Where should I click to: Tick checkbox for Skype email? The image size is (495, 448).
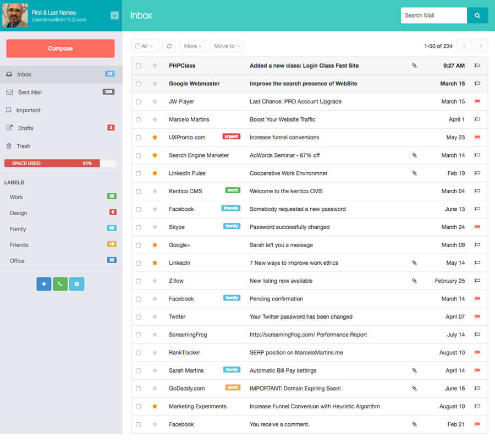click(138, 227)
